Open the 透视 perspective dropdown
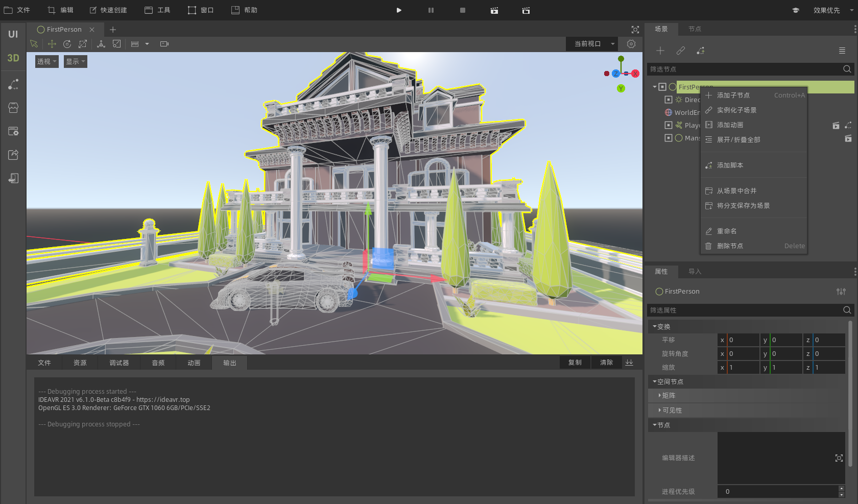 click(47, 62)
